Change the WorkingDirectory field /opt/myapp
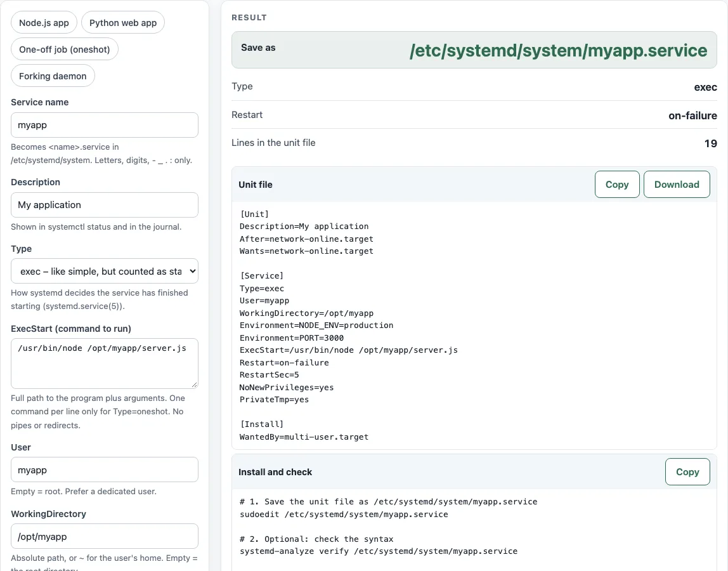Screen dimensions: 728x571 coord(105,536)
